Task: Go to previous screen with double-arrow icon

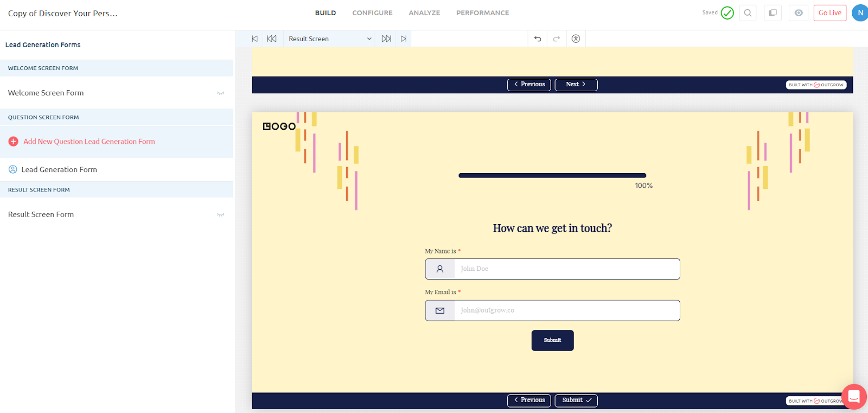Action: 272,39
